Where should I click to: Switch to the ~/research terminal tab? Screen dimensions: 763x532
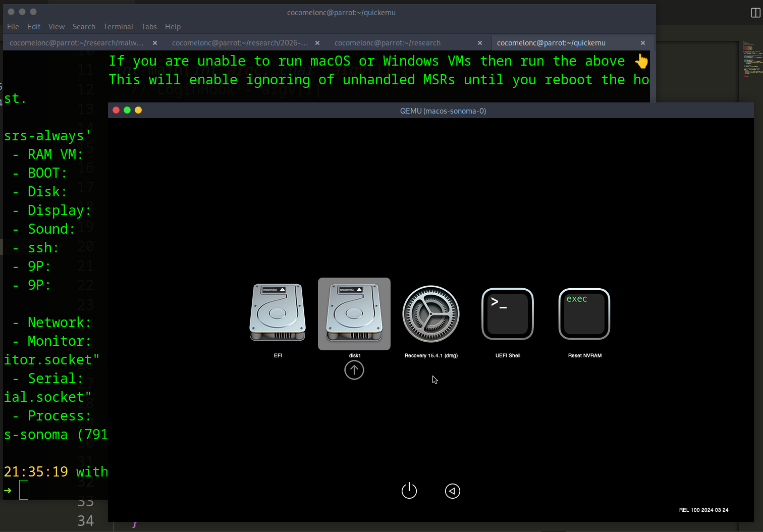(388, 43)
